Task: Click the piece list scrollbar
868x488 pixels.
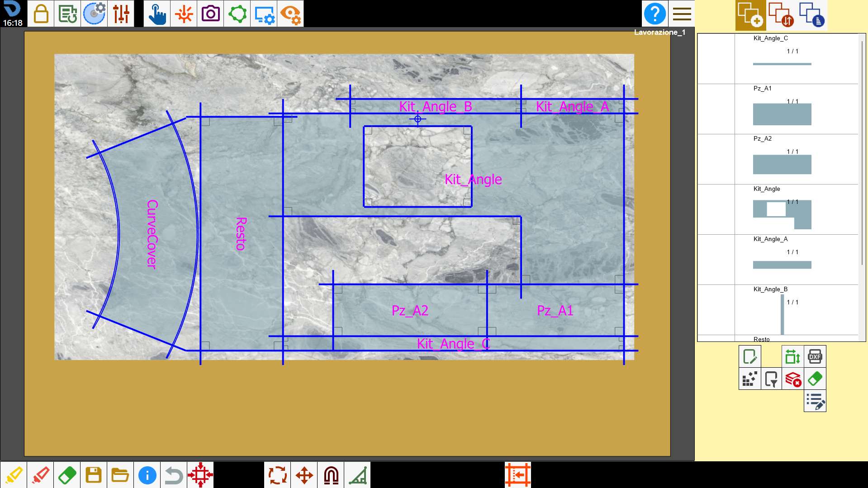Action: [862, 153]
